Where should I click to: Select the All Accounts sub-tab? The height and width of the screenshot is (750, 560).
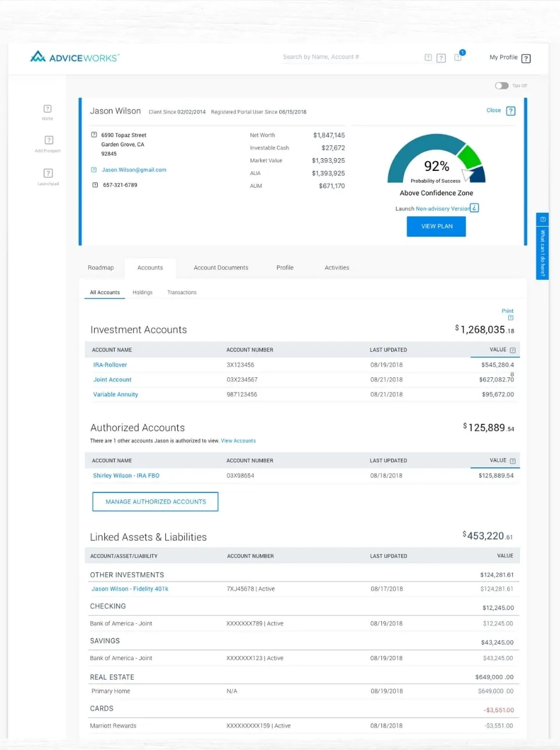[105, 292]
